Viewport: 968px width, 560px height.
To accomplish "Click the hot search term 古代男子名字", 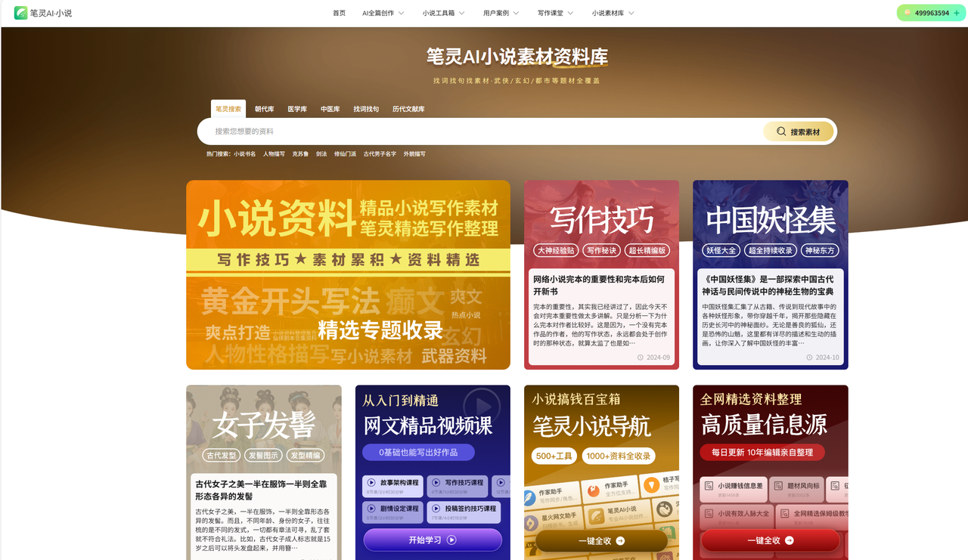I will [380, 154].
